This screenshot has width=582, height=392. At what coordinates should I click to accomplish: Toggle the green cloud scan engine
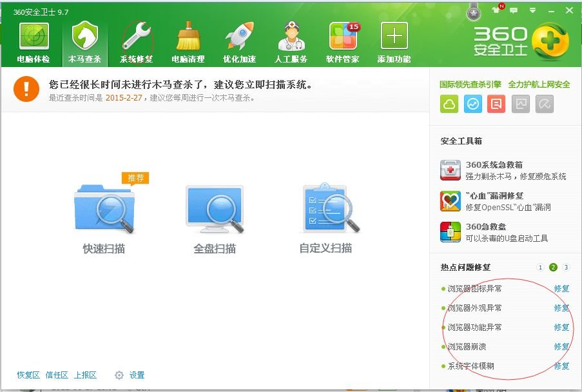click(449, 103)
